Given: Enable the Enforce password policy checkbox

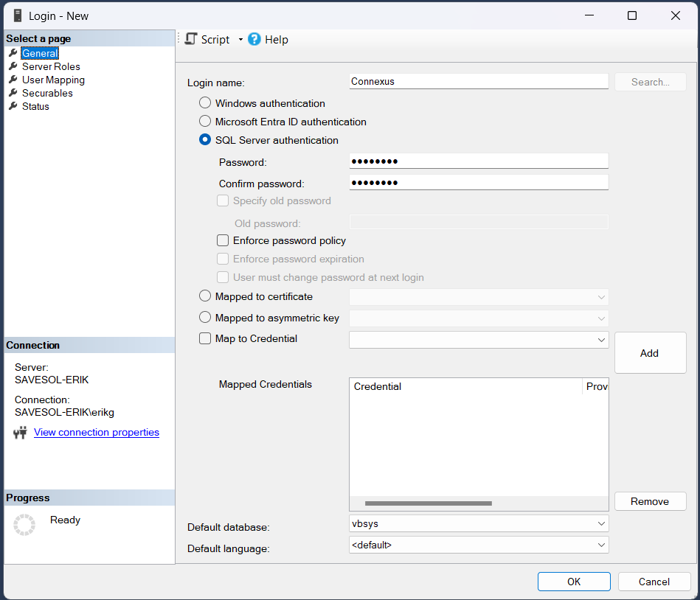Looking at the screenshot, I should coord(223,240).
